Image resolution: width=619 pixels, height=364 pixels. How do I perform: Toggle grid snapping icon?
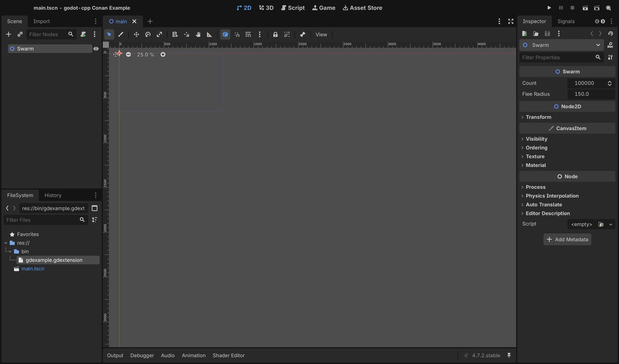[x=248, y=34]
